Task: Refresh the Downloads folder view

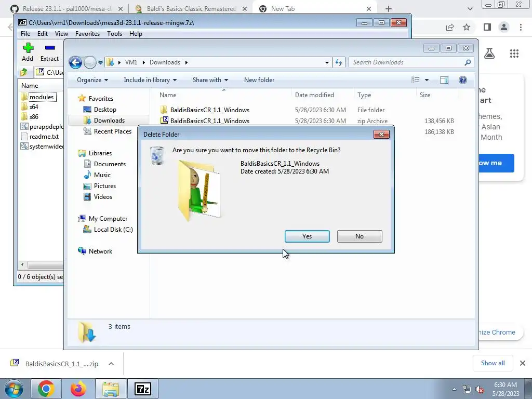Action: pos(339,62)
